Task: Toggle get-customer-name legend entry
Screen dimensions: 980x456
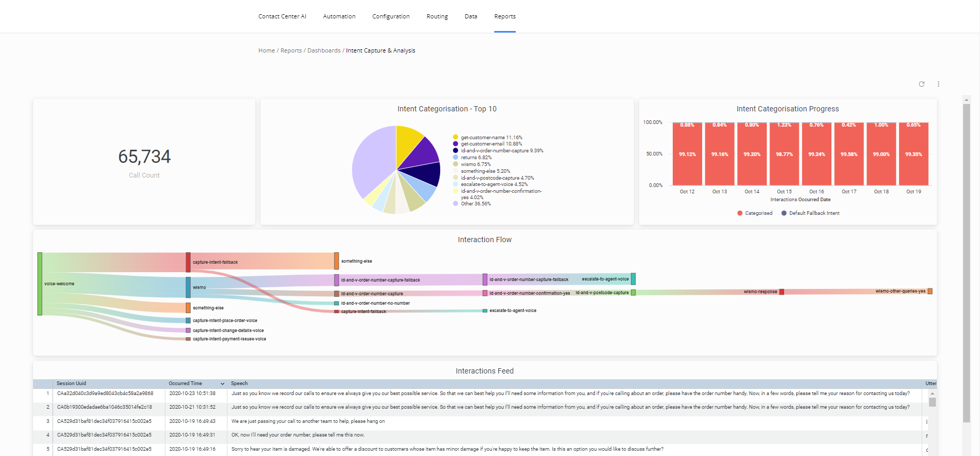Action: click(x=487, y=137)
